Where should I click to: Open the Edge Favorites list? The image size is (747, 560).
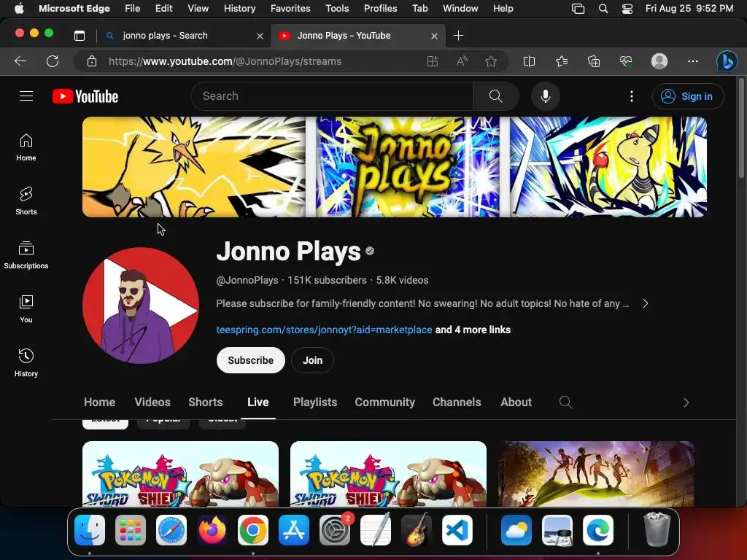(562, 61)
